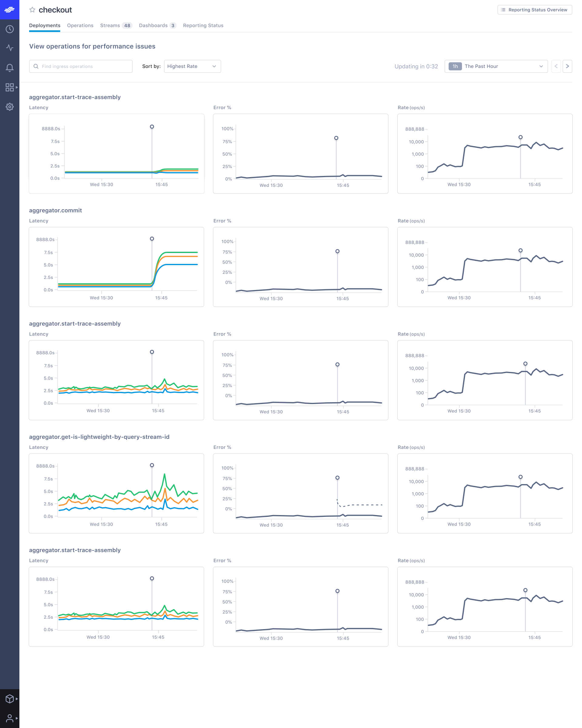
Task: Open the activity pulse icon in sidebar
Action: 9,48
